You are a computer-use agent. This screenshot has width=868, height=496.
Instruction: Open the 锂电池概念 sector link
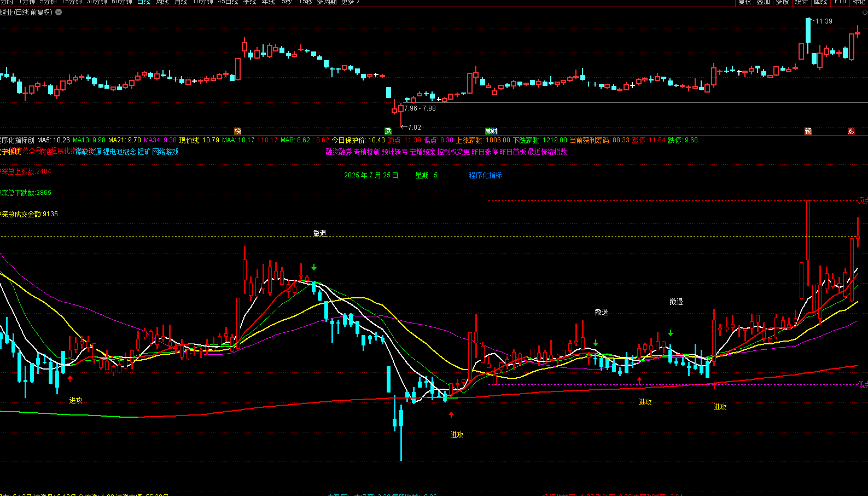click(x=119, y=152)
